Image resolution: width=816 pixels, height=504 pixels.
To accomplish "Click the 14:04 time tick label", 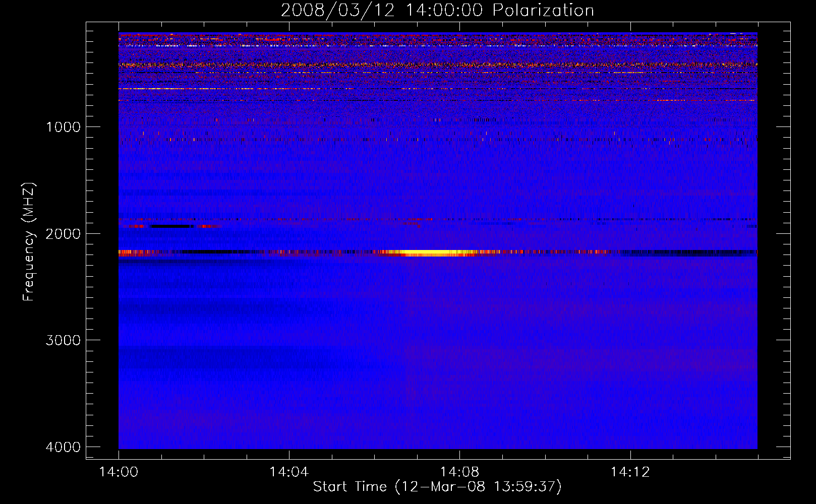I will pos(289,472).
